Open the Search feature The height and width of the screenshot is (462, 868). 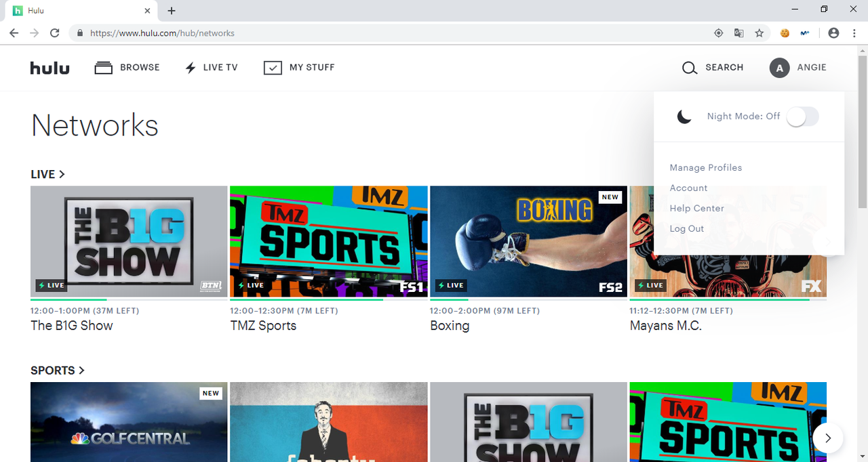point(713,68)
